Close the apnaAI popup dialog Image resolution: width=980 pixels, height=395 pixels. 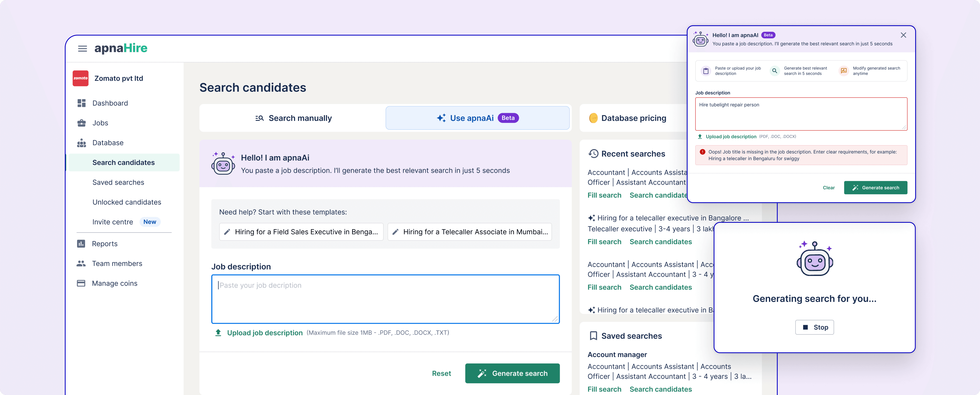click(903, 35)
